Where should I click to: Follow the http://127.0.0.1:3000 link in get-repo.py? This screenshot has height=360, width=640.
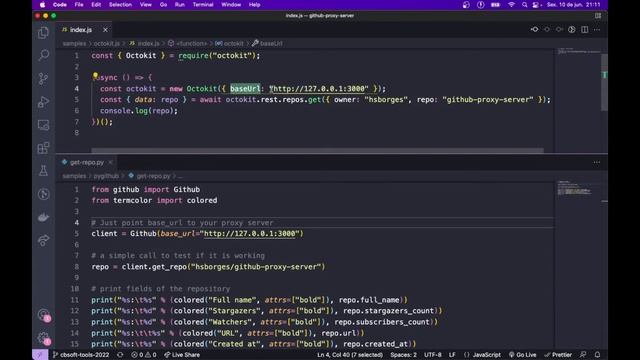249,233
